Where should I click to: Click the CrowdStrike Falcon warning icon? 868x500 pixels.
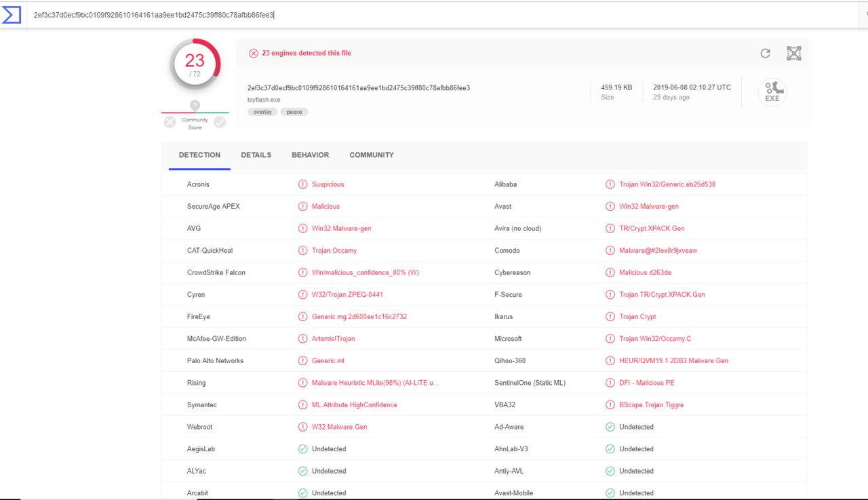pyautogui.click(x=302, y=272)
